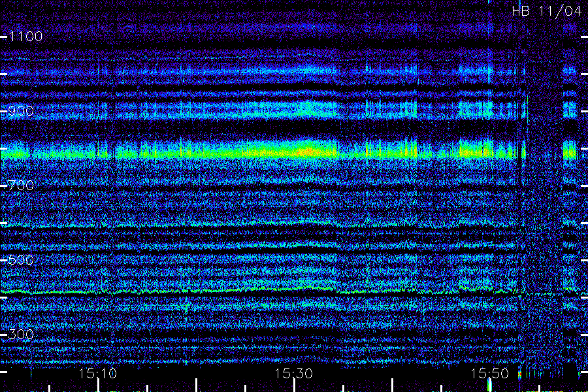Click the 500 frequency axis label
Viewport: 588px width, 392px height.
(x=21, y=259)
